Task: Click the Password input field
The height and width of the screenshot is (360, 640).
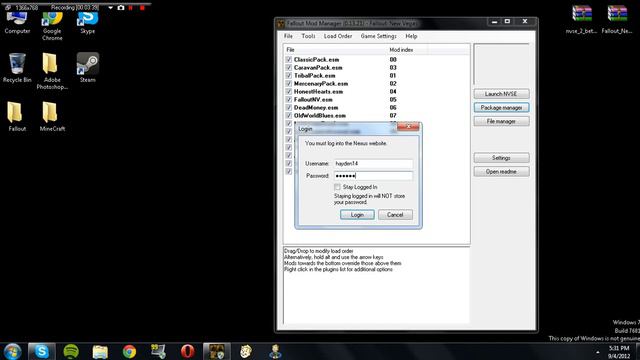Action: (373, 176)
